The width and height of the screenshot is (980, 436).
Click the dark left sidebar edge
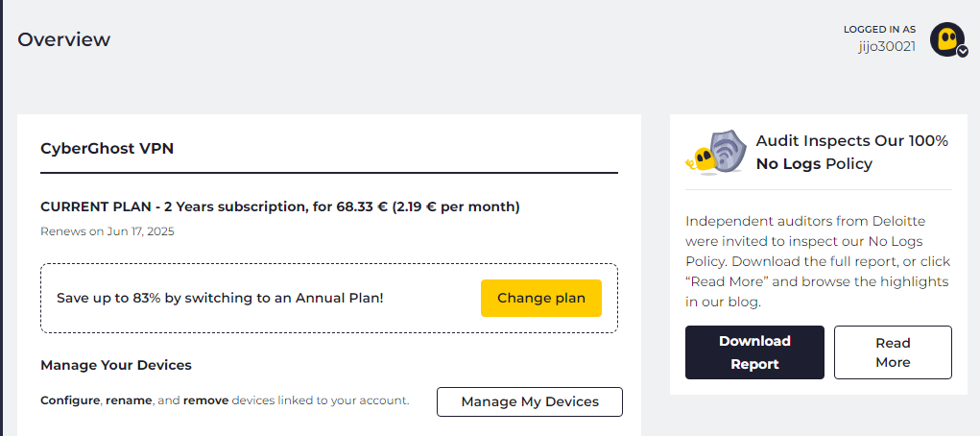[x=1, y=218]
